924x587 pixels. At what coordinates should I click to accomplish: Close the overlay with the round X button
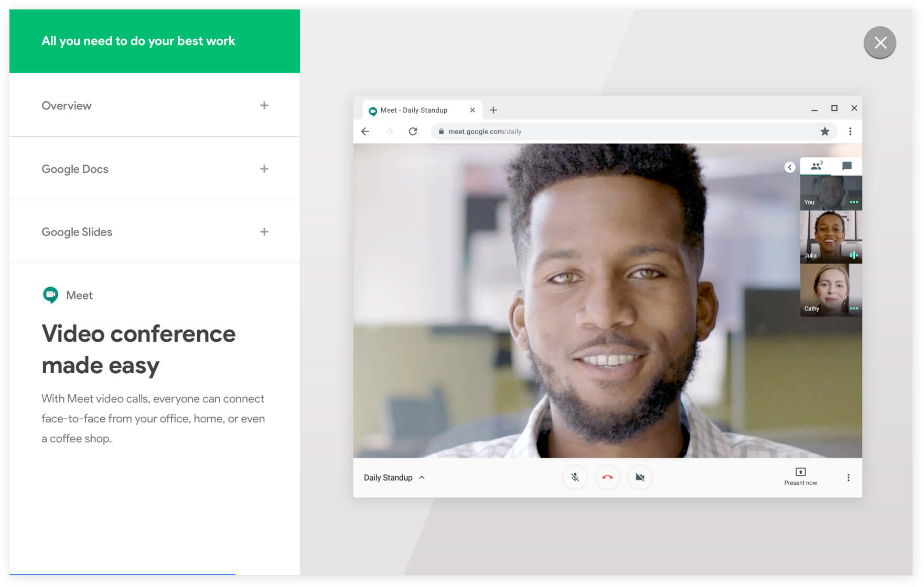[x=879, y=42]
